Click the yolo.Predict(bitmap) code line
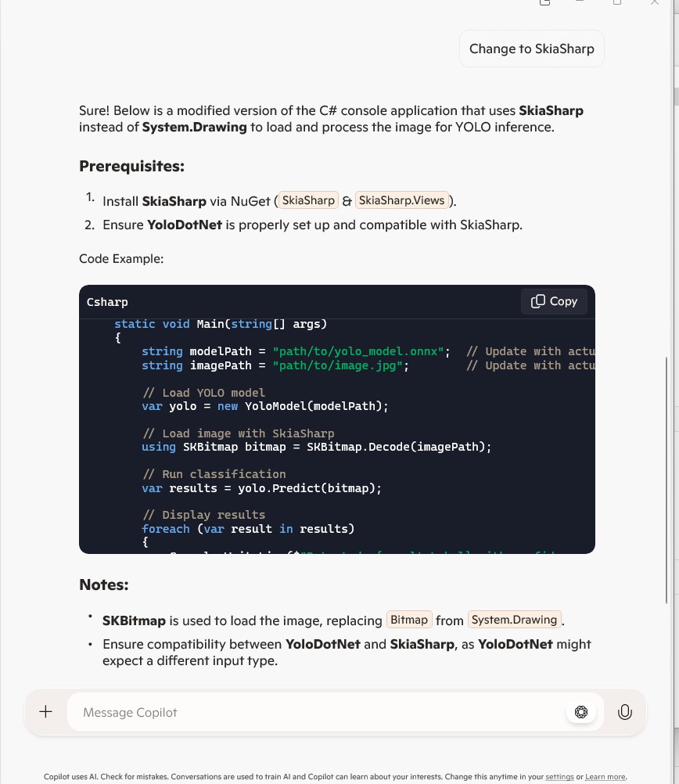The width and height of the screenshot is (679, 784). (x=261, y=488)
